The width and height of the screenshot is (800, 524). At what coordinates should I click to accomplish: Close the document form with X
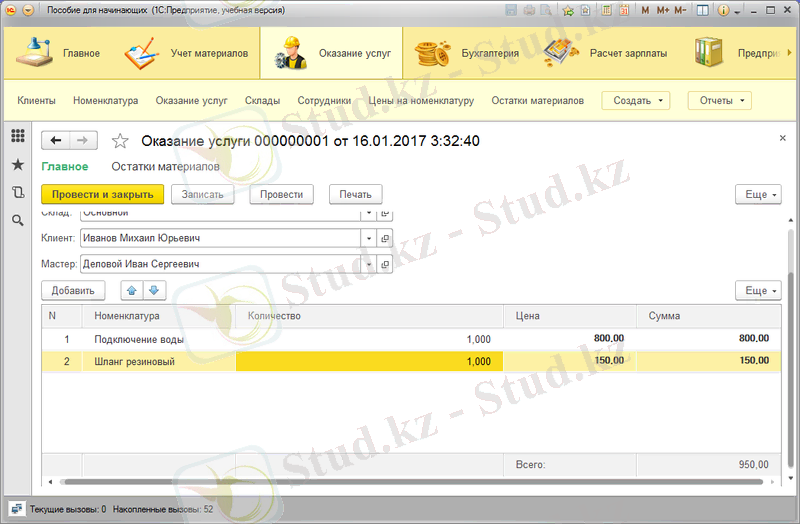pyautogui.click(x=783, y=138)
